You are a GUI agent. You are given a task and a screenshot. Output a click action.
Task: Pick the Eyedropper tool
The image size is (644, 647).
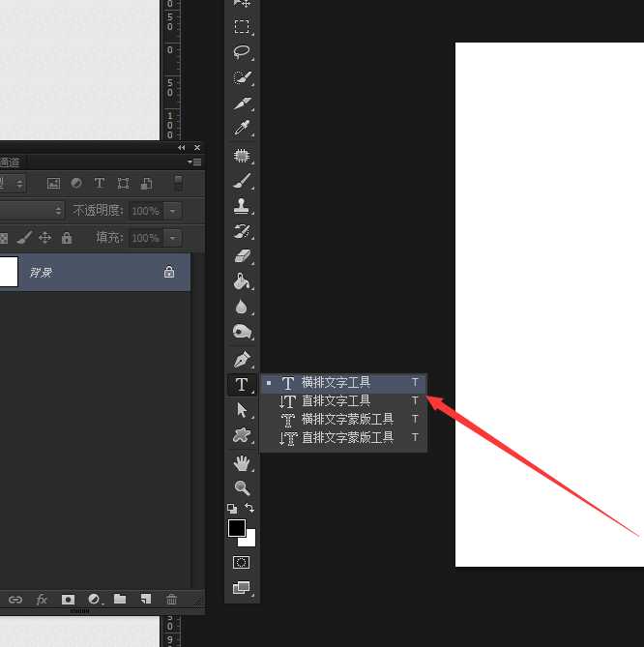coord(242,129)
